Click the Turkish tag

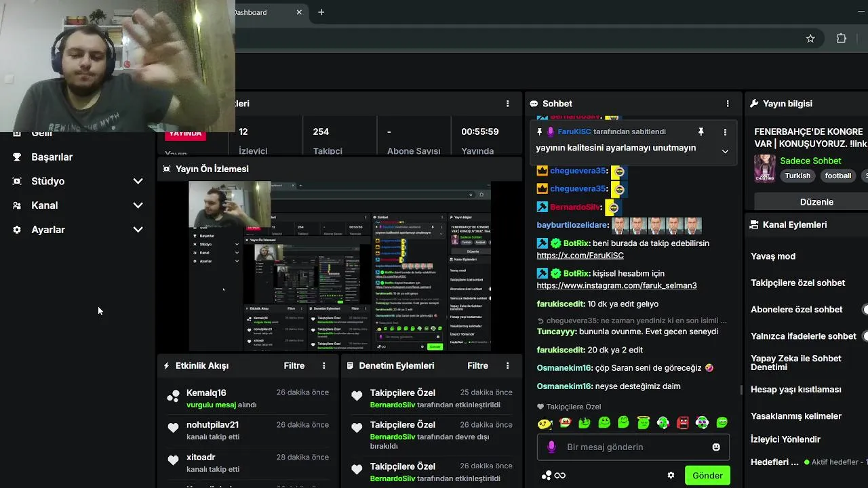pos(797,176)
